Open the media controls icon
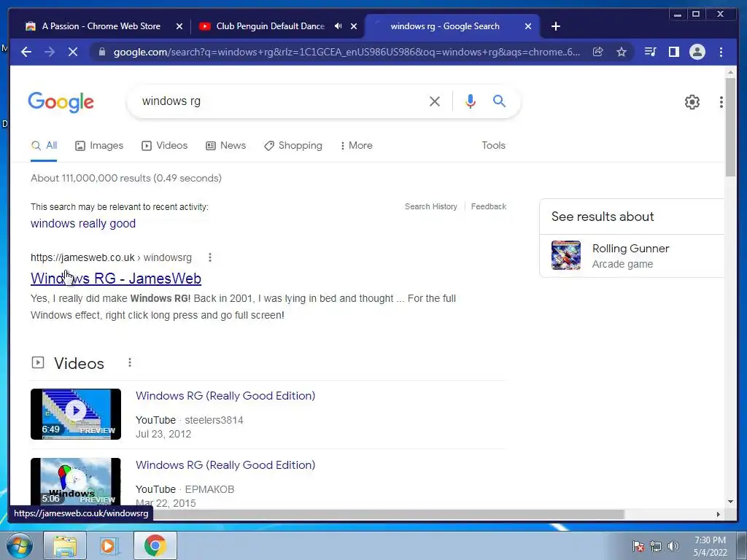Viewport: 747px width, 560px height. 650,52
